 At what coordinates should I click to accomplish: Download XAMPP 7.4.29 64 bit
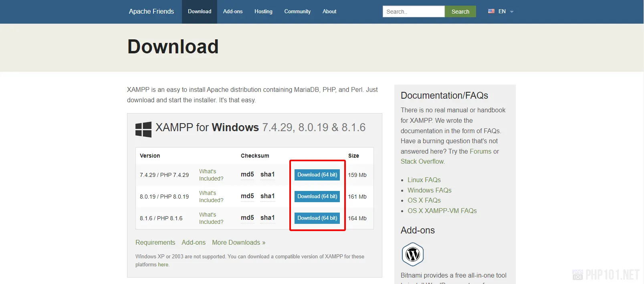point(317,175)
